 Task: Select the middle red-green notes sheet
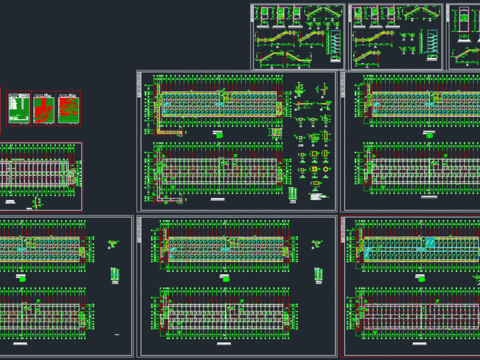click(44, 109)
